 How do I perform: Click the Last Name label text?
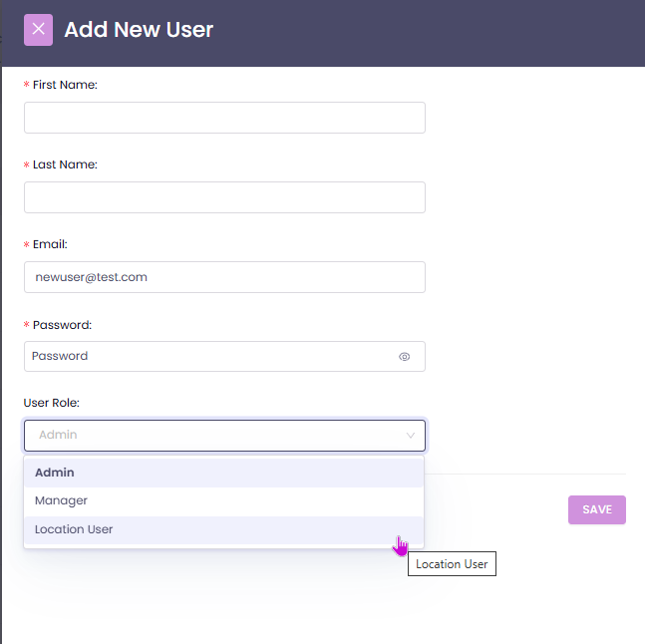point(65,164)
